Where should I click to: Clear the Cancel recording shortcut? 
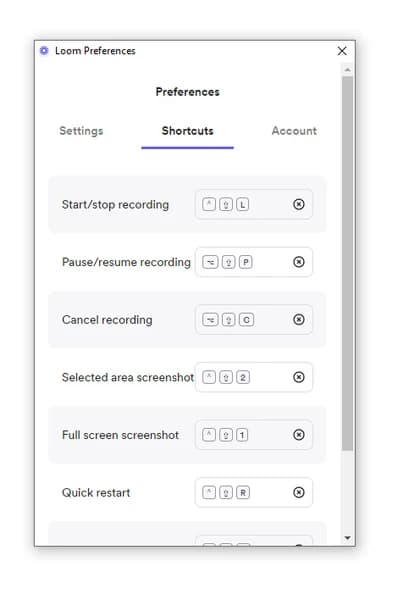point(298,320)
